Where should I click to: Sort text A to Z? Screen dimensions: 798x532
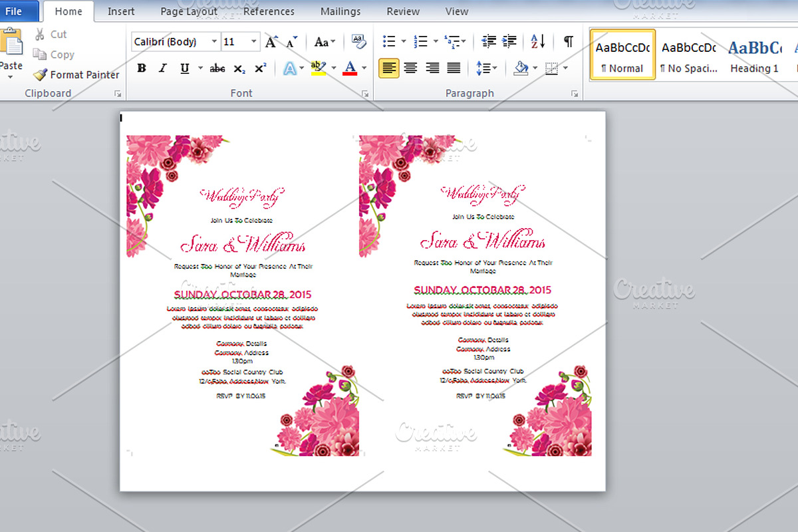click(538, 41)
